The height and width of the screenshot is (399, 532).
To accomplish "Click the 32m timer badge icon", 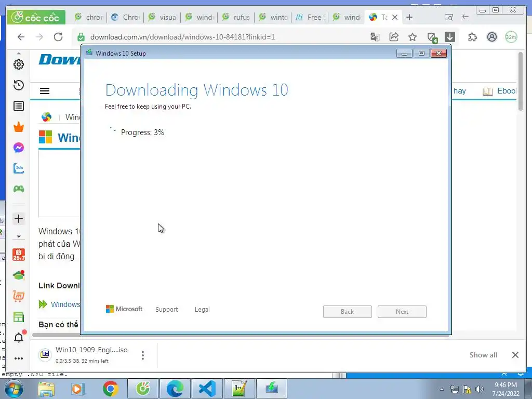I will [511, 37].
